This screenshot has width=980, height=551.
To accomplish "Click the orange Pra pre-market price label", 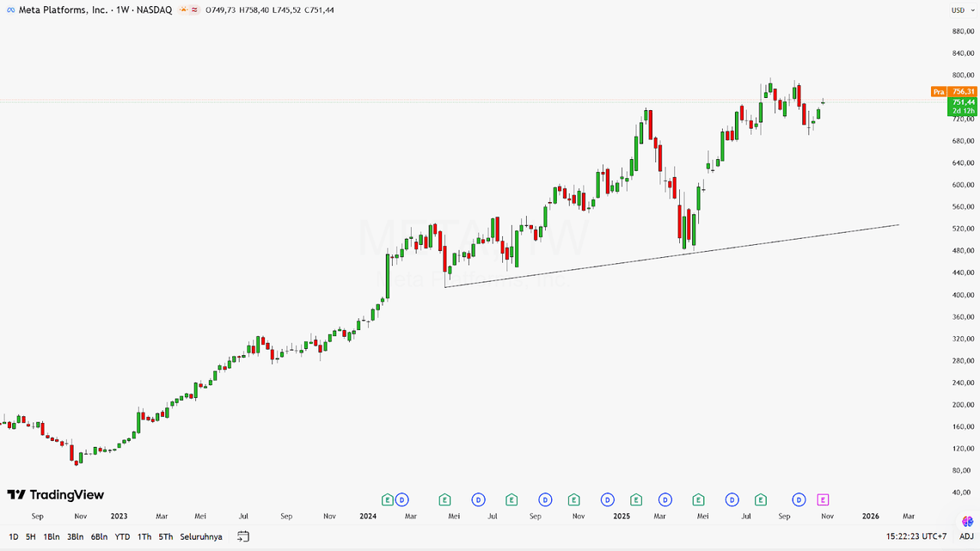I will (x=939, y=92).
